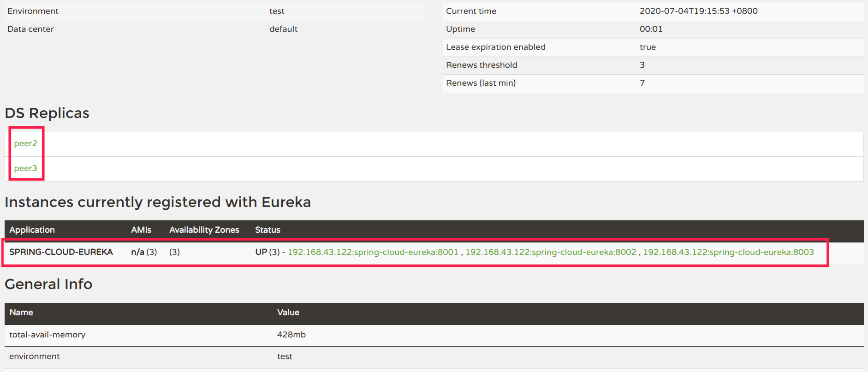Select the Environment label in system status
This screenshot has height=372, width=868.
(33, 11)
